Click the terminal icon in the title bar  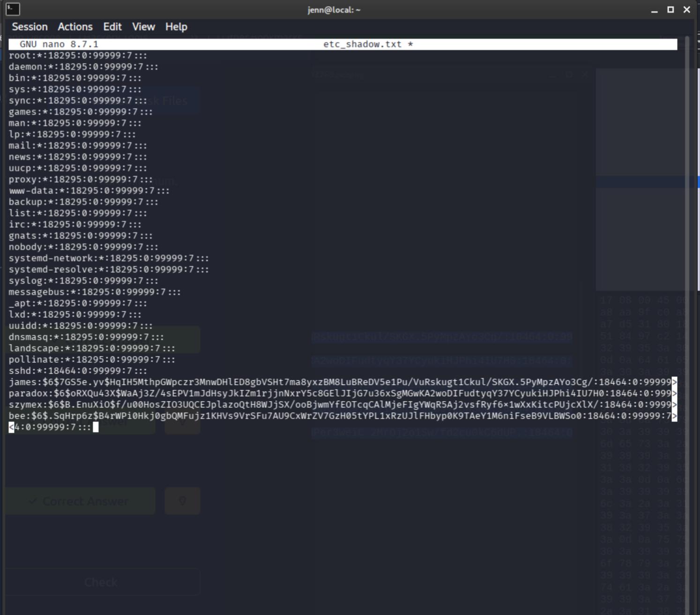pos(13,9)
